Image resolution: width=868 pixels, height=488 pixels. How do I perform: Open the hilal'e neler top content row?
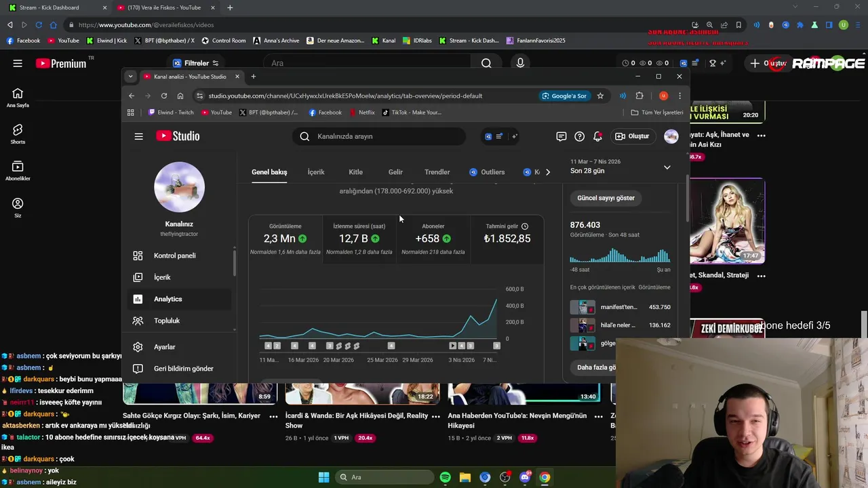click(620, 325)
